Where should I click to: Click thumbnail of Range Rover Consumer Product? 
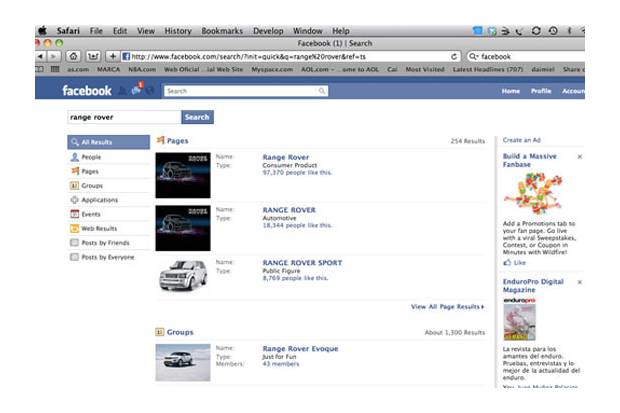pos(183,175)
